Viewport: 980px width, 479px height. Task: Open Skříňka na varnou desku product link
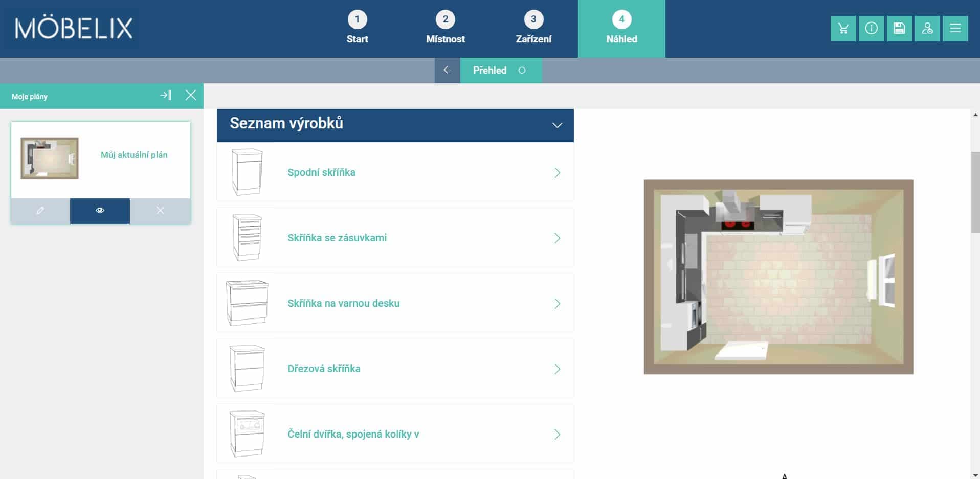(x=344, y=303)
